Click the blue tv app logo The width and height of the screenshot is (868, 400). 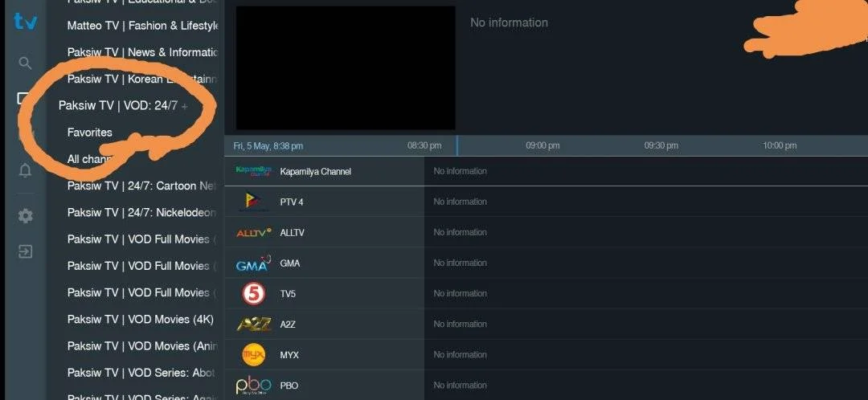tap(26, 22)
